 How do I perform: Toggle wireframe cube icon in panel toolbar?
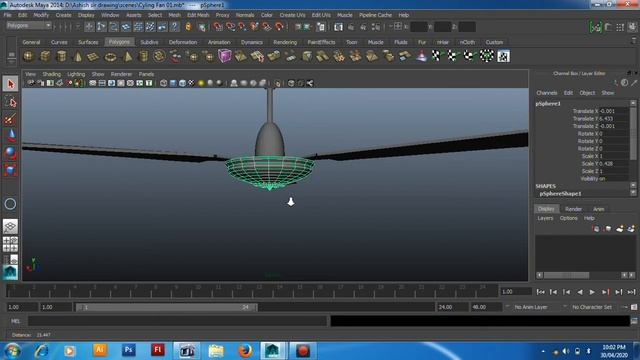(163, 83)
